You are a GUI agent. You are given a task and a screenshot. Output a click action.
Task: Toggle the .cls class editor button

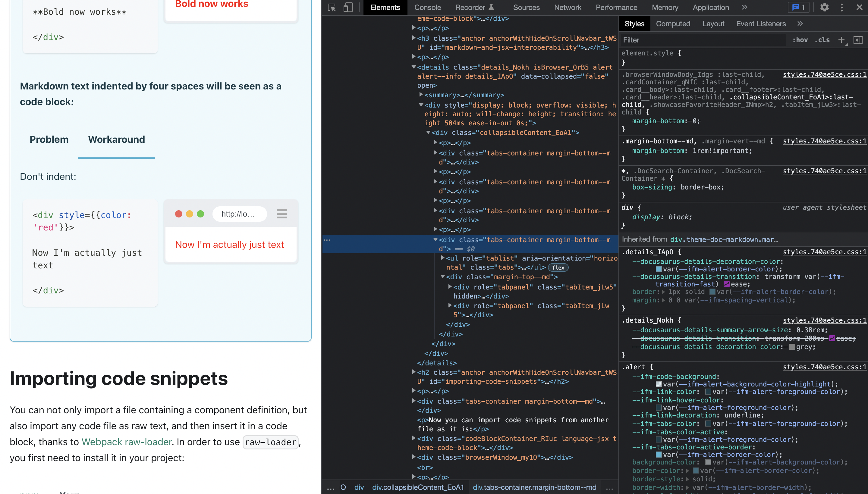[x=822, y=40]
